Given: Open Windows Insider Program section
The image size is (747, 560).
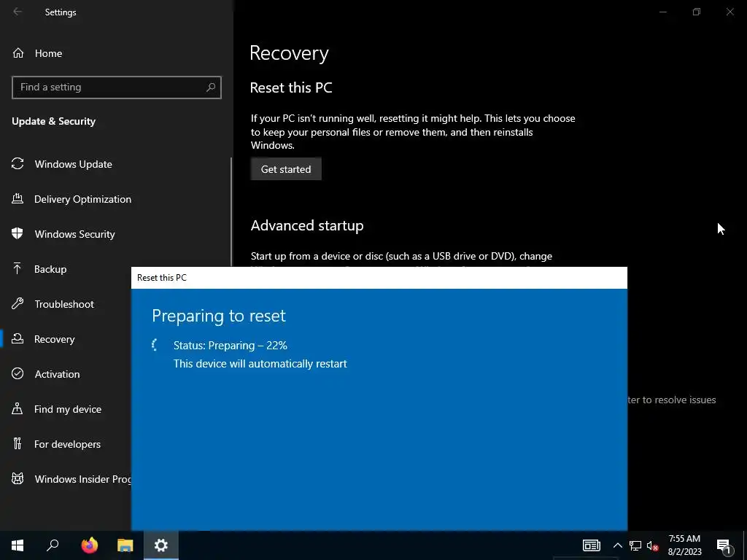Looking at the screenshot, I should tap(83, 479).
